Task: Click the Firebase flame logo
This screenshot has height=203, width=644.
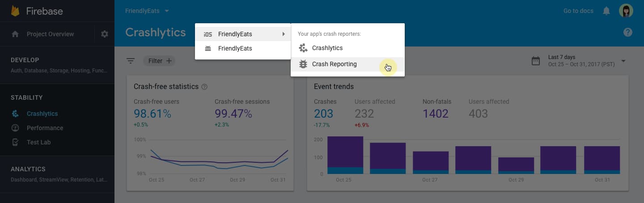Action: click(15, 11)
